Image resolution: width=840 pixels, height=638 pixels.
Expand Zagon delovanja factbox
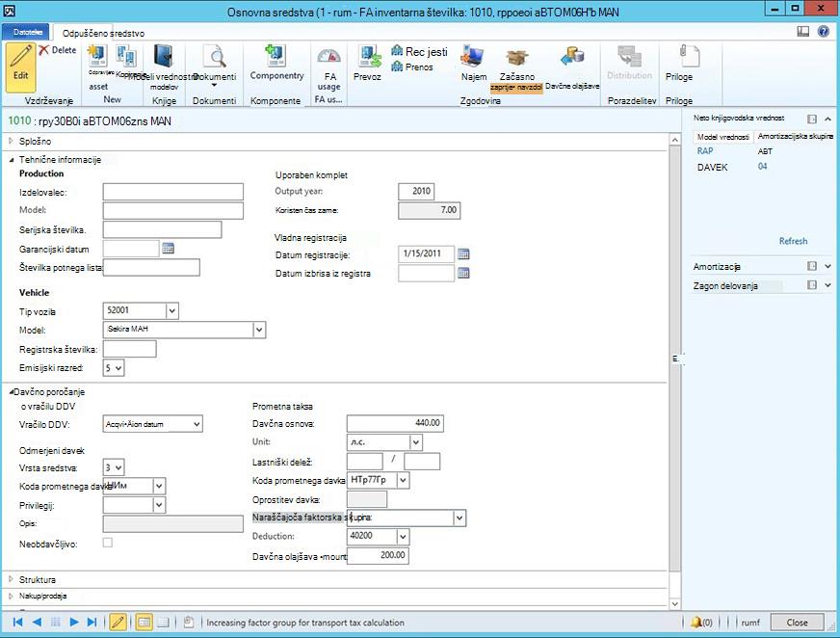pyautogui.click(x=827, y=285)
